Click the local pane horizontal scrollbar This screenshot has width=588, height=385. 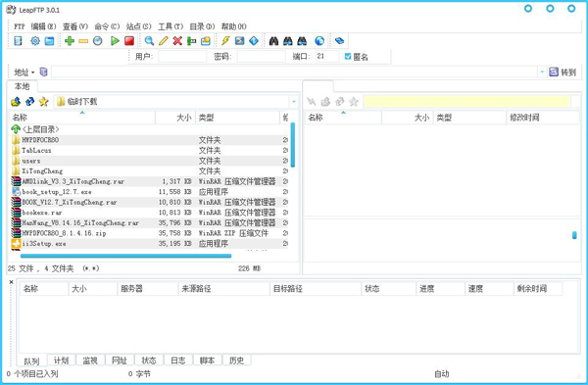[125, 256]
